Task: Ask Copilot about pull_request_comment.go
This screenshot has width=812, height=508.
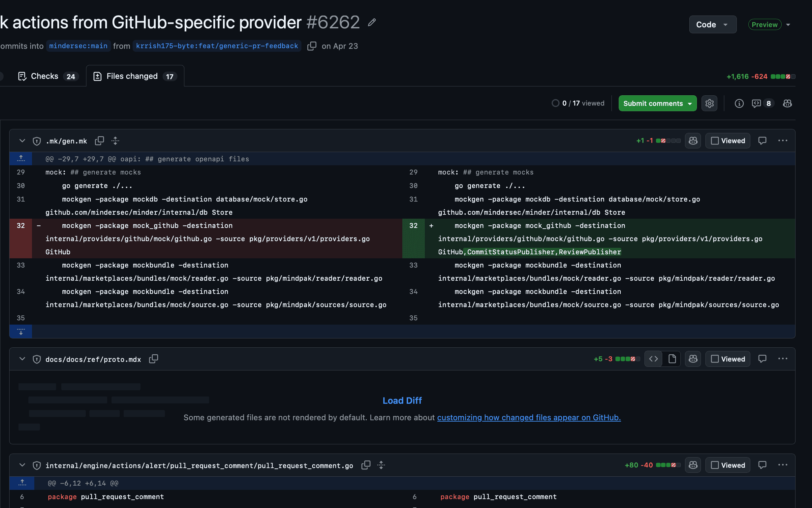Action: [x=693, y=465]
